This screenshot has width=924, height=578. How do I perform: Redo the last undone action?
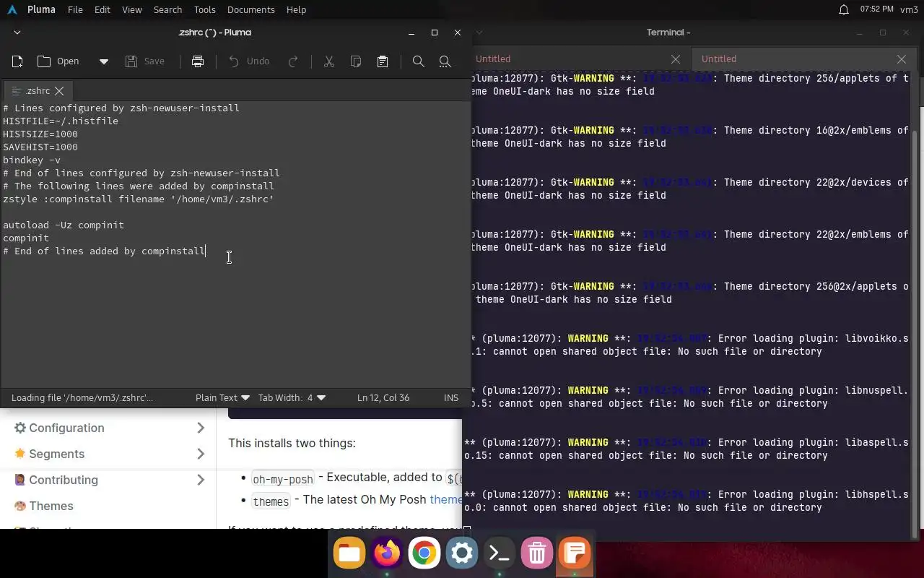[x=293, y=61]
